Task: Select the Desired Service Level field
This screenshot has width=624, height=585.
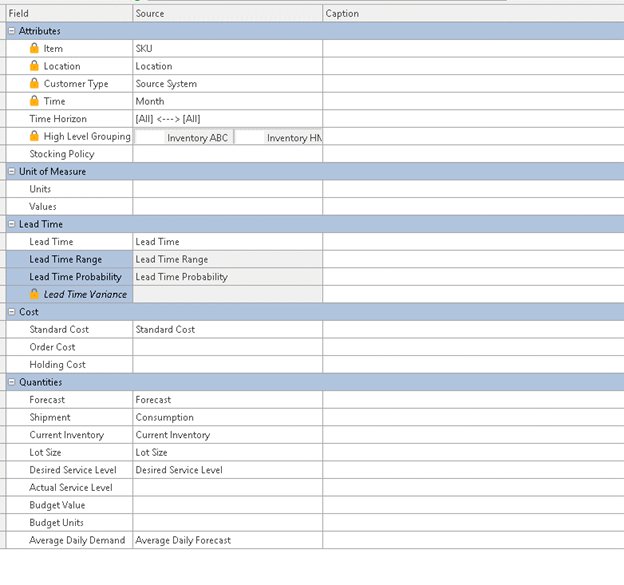Action: click(x=69, y=470)
